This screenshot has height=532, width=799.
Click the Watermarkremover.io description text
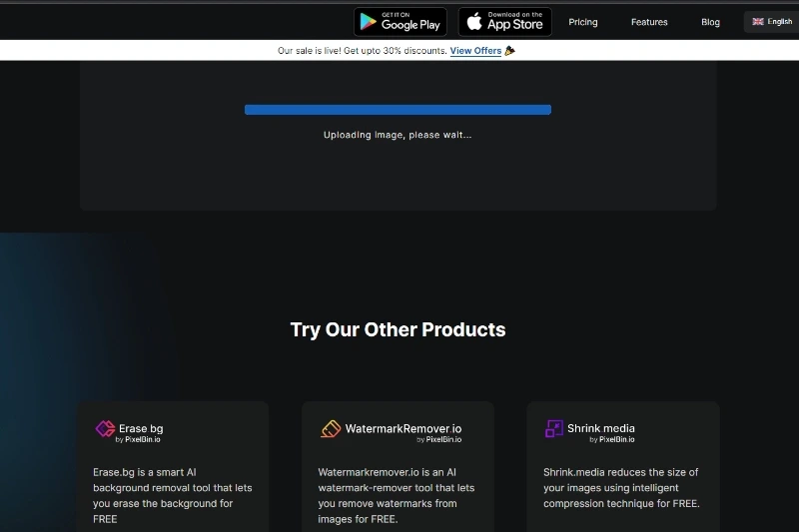[x=396, y=495]
